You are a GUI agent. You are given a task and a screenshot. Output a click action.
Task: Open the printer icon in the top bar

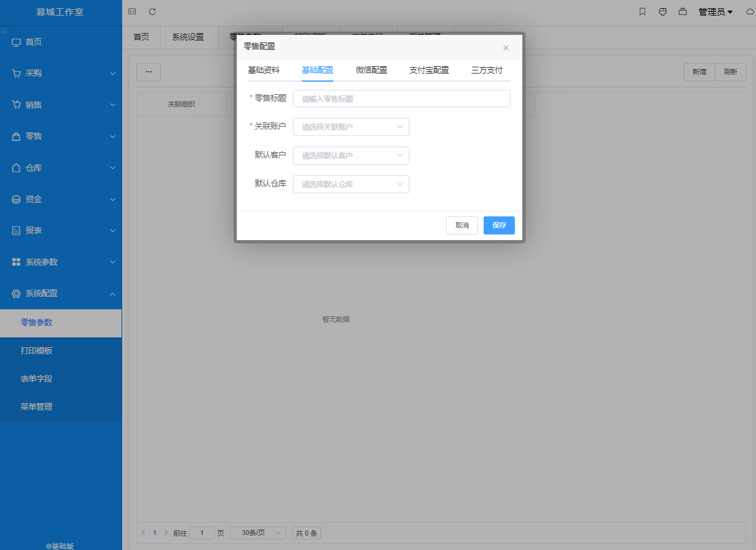tap(663, 11)
